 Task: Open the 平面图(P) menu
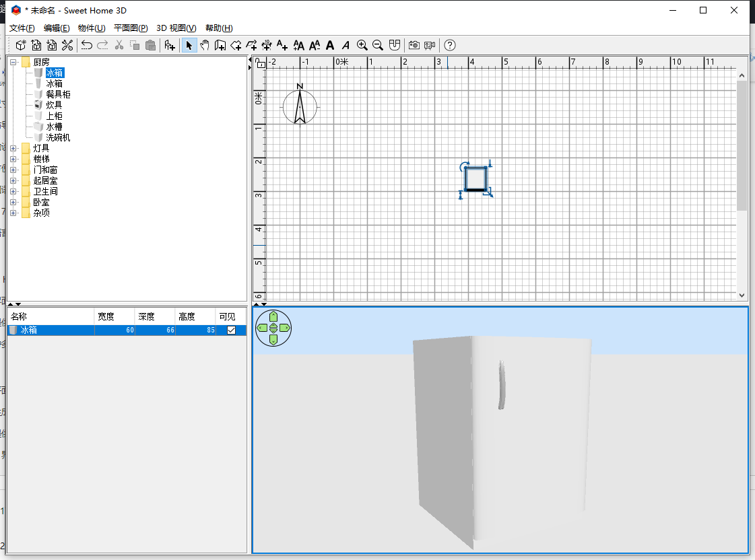[131, 28]
